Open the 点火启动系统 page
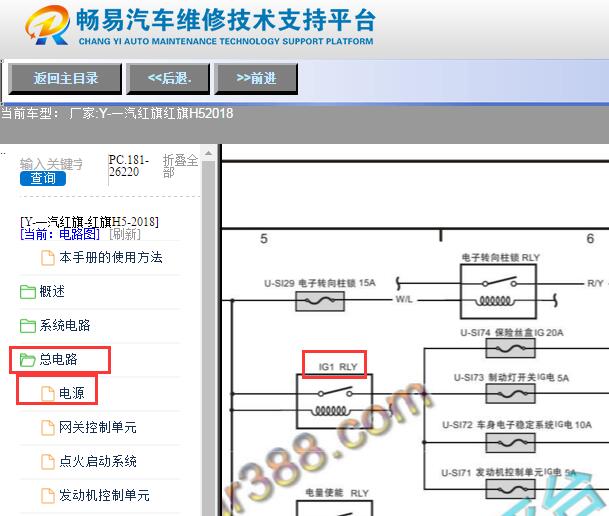Image resolution: width=609 pixels, height=516 pixels. click(x=98, y=461)
